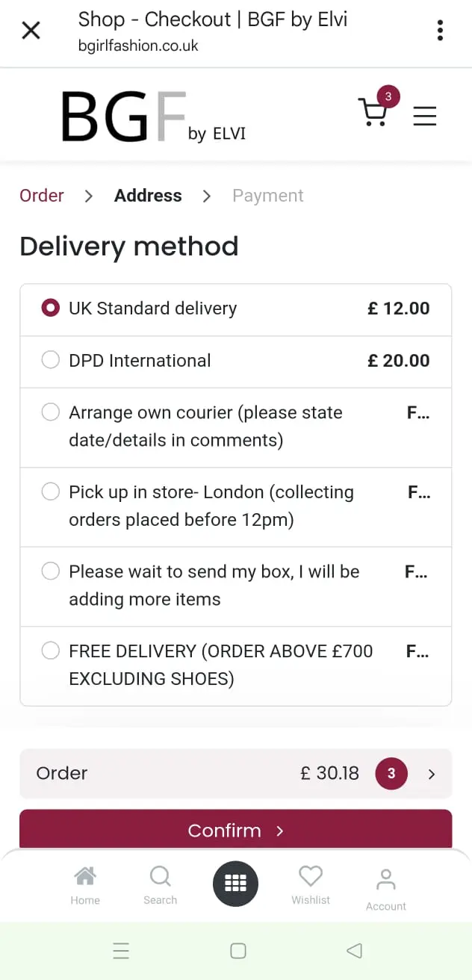Go back to Order breadcrumb step
Image resolution: width=472 pixels, height=980 pixels.
42,196
